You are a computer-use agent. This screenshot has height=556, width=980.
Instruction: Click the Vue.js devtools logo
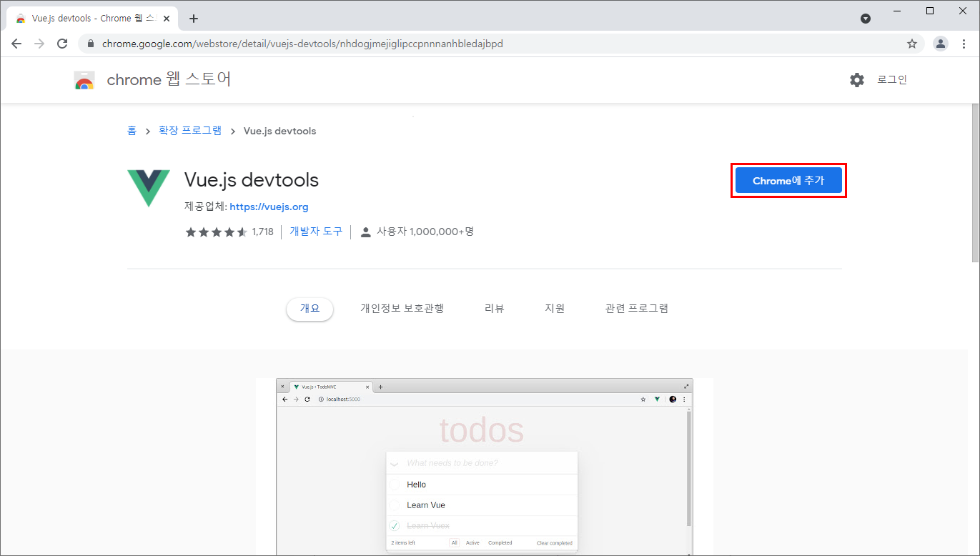click(149, 188)
